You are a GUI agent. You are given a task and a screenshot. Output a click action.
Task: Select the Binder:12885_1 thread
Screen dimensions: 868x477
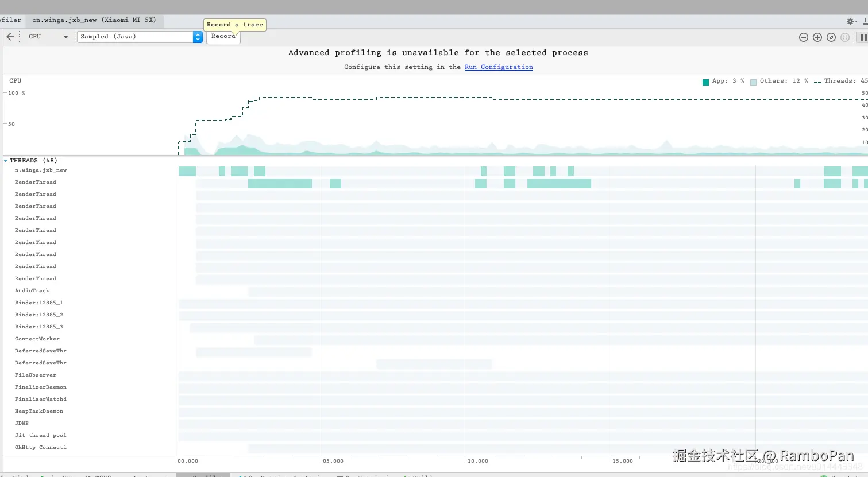38,303
